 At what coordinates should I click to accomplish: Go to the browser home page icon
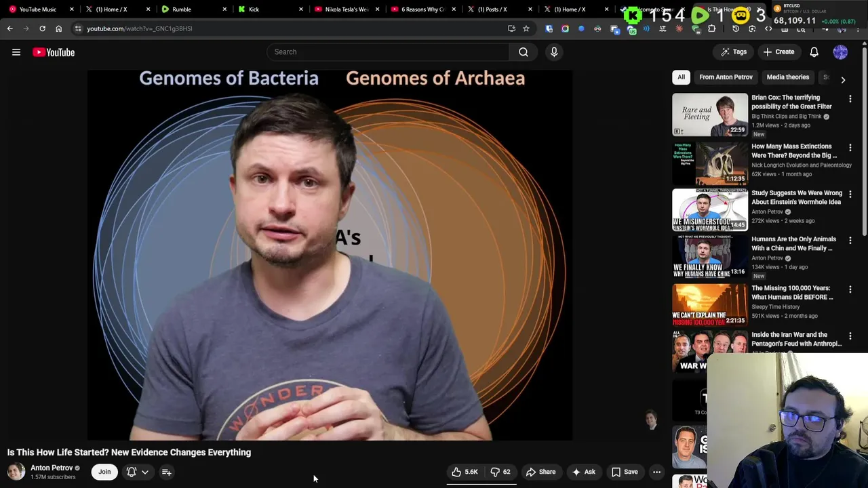58,28
